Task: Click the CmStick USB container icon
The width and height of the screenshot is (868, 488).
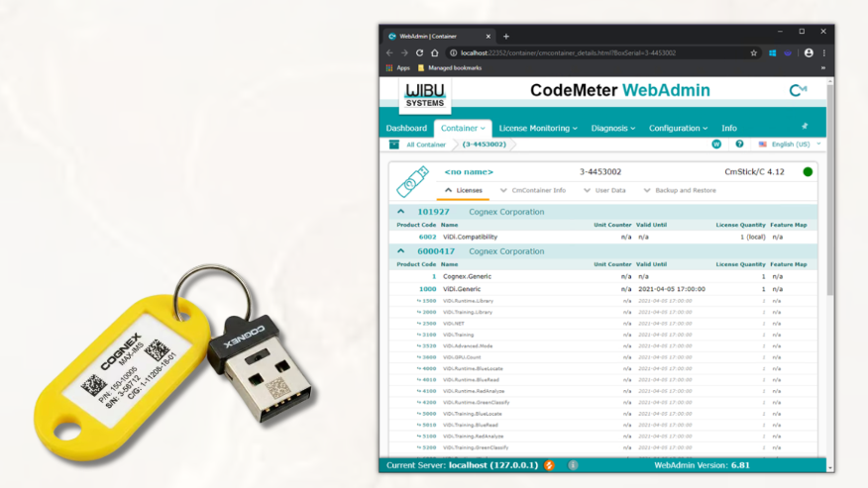Action: (x=412, y=181)
